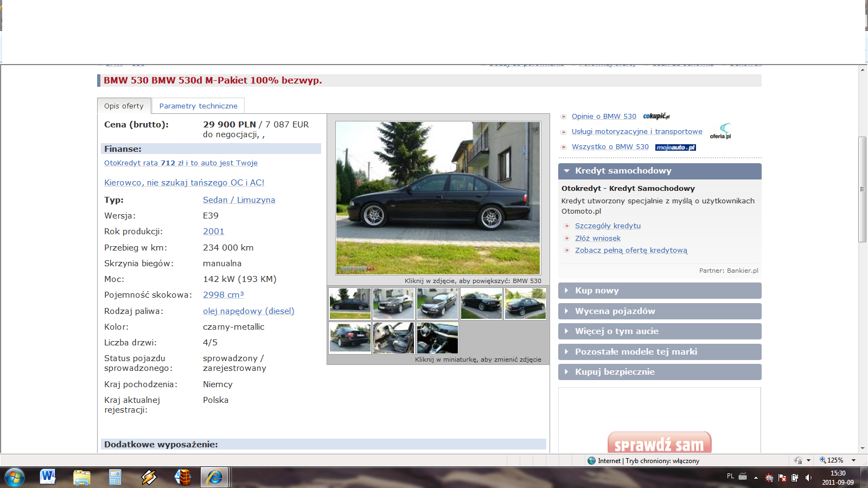Expand the Kup nowy section

pyautogui.click(x=660, y=291)
